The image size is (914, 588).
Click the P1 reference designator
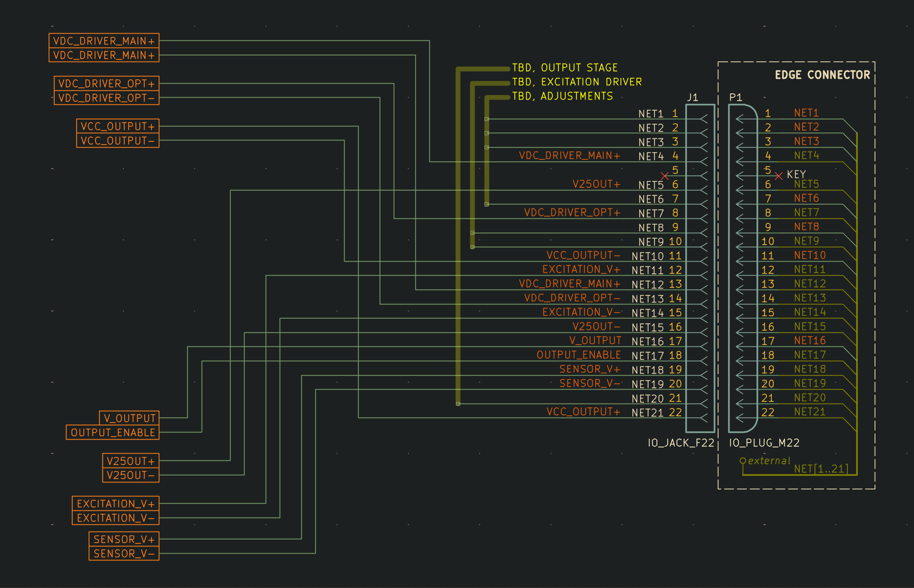click(736, 97)
